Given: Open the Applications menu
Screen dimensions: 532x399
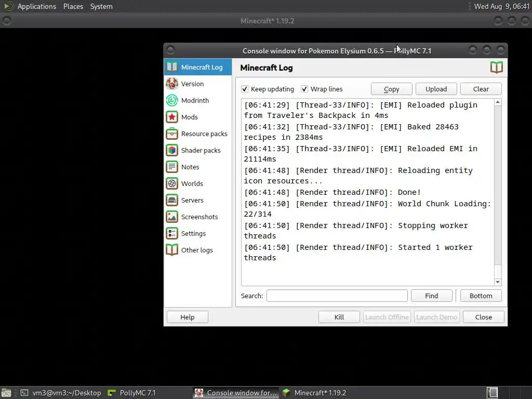Looking at the screenshot, I should [x=37, y=6].
